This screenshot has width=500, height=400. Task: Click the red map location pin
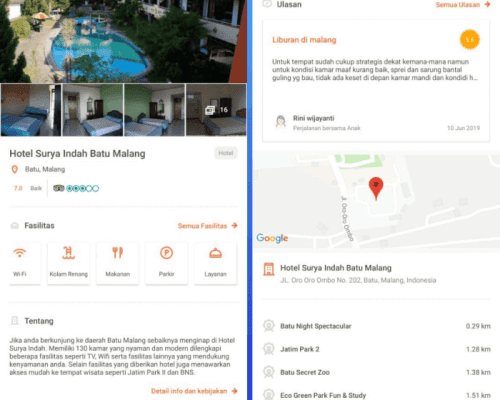tap(376, 188)
